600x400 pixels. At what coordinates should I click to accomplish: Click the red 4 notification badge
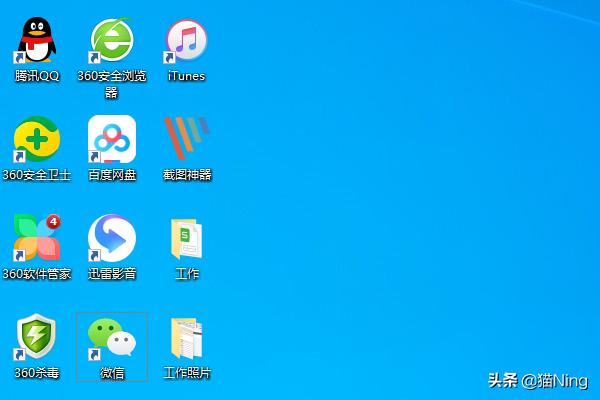54,221
